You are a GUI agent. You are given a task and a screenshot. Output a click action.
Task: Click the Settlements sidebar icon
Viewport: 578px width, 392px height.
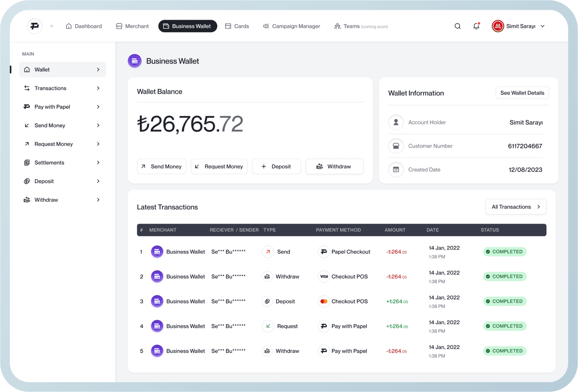[x=27, y=163]
